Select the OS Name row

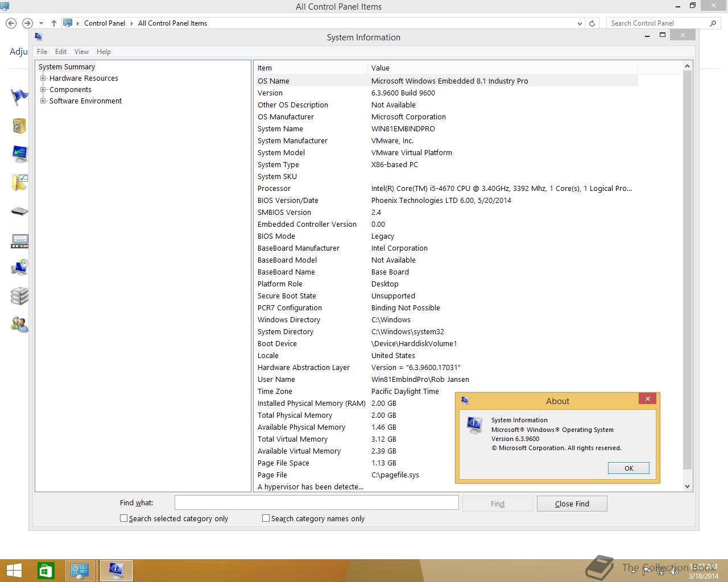click(446, 81)
